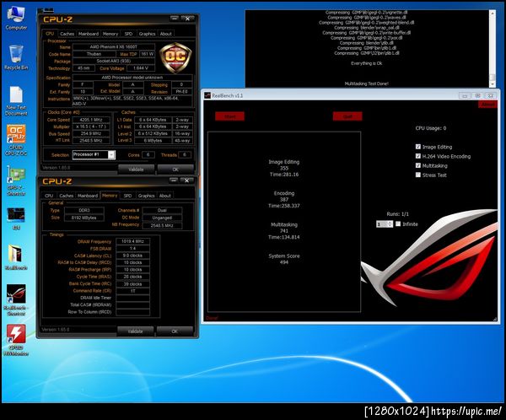
Task: Uncheck the H.264 Video Encoding checkbox
Action: (418, 156)
